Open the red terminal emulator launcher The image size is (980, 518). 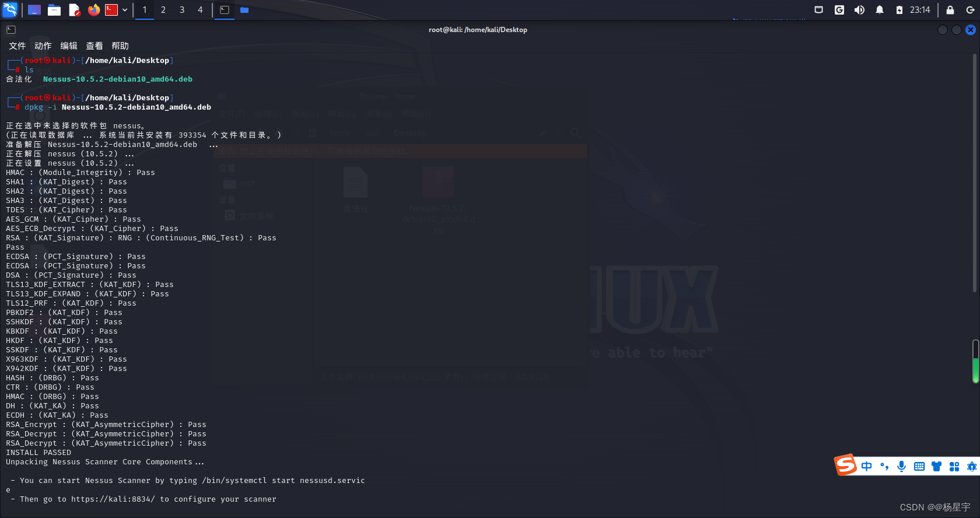[111, 10]
